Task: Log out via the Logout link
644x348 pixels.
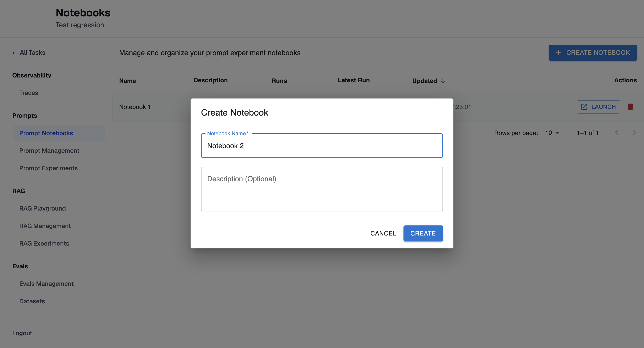Action: coord(22,333)
